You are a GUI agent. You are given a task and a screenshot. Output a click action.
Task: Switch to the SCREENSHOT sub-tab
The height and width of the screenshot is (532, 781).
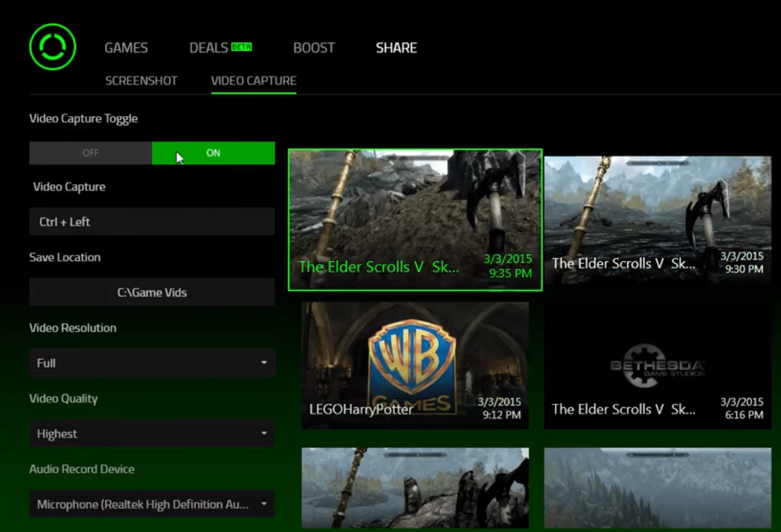[x=141, y=81]
